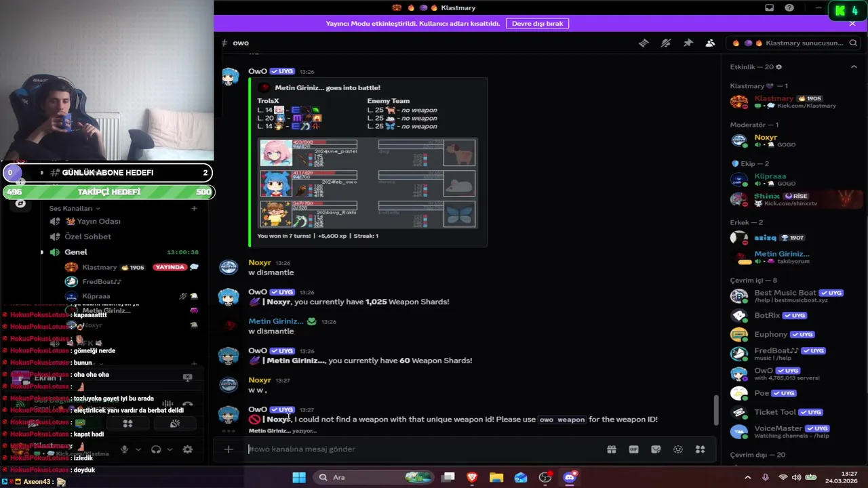868x488 pixels.
Task: Toggle the member list icon
Action: click(x=710, y=43)
